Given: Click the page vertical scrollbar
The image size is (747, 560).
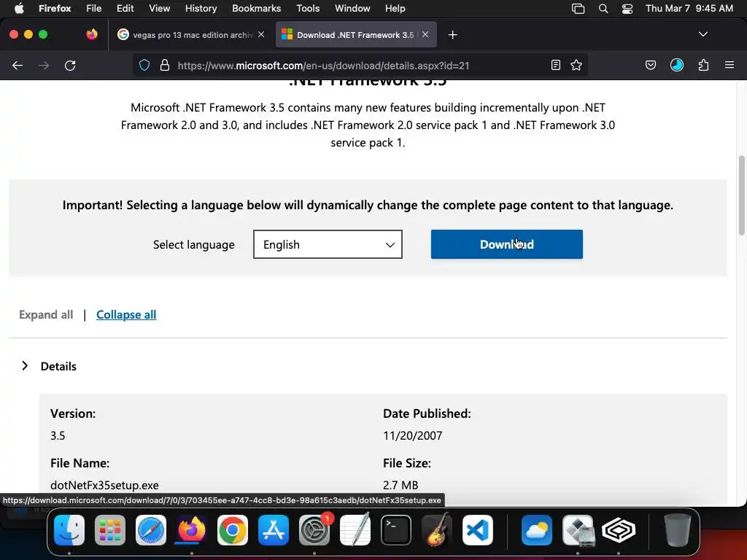Looking at the screenshot, I should 741,195.
